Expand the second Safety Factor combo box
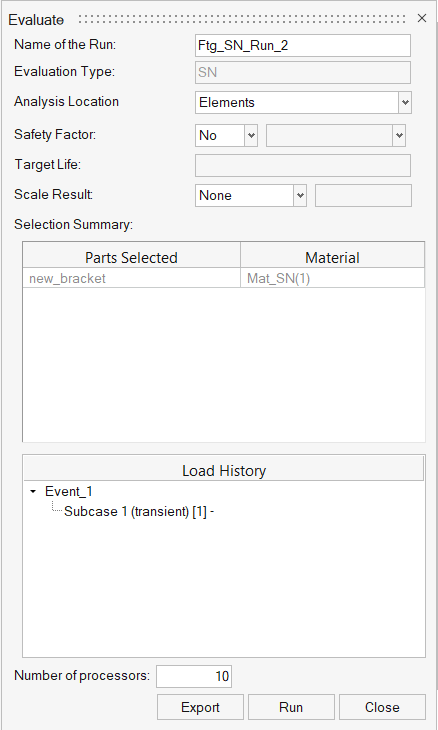This screenshot has height=730, width=438. click(336, 135)
